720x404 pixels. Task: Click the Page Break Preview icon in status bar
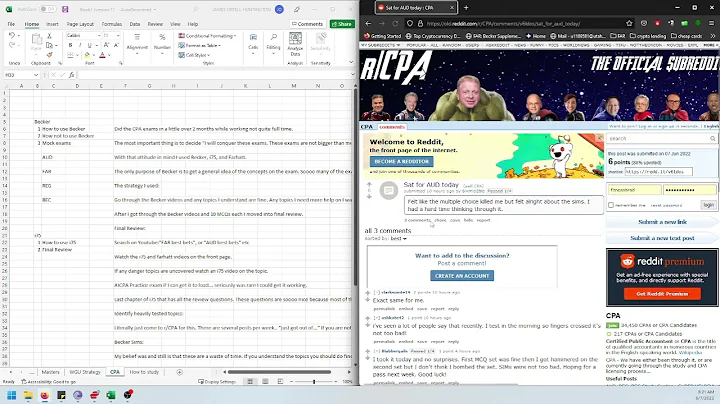[280, 382]
